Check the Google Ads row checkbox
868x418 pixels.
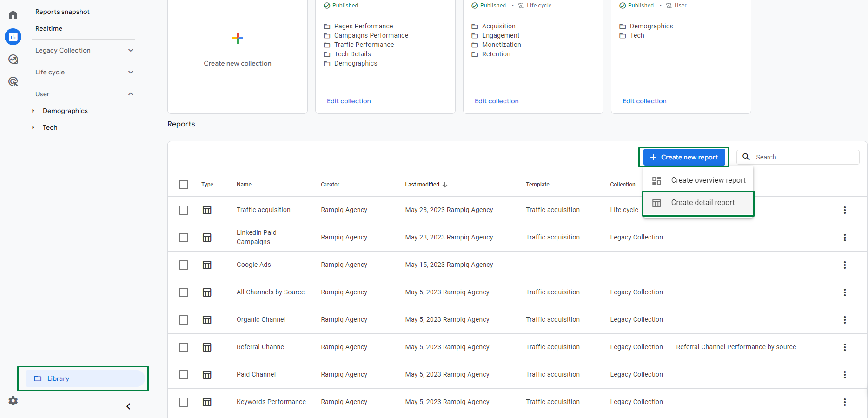pyautogui.click(x=184, y=265)
